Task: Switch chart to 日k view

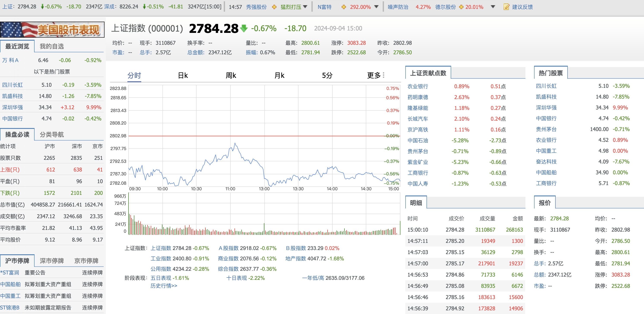Action: [x=183, y=75]
